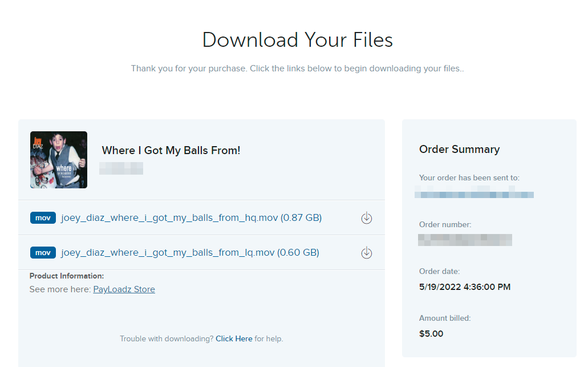
Task: Click the "Your order has been sent to:" label
Action: point(469,178)
